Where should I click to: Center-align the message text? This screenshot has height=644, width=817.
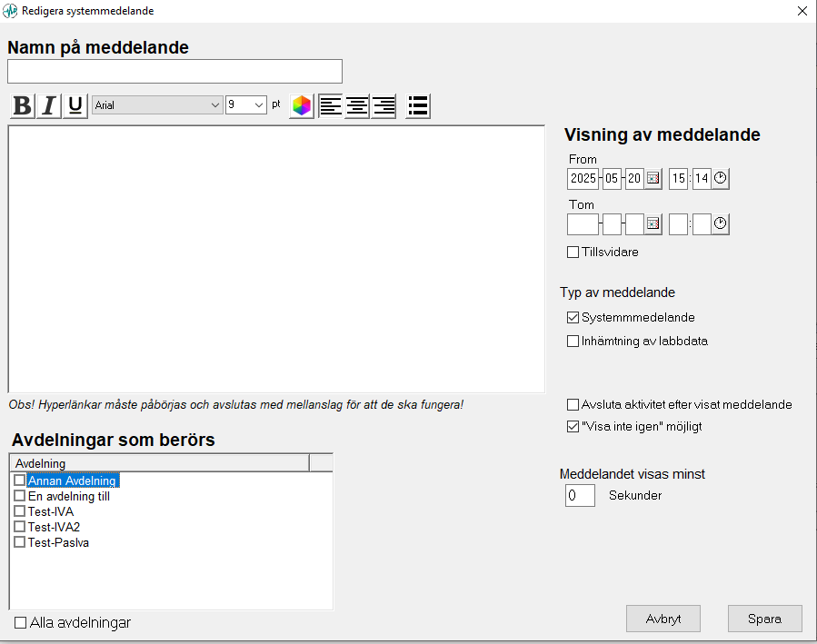[x=357, y=106]
